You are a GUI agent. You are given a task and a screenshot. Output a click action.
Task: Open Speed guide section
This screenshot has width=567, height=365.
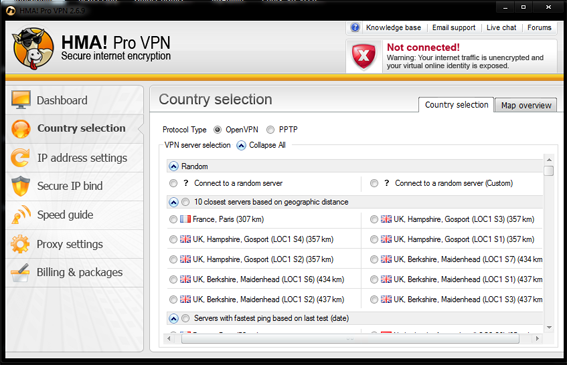74,215
